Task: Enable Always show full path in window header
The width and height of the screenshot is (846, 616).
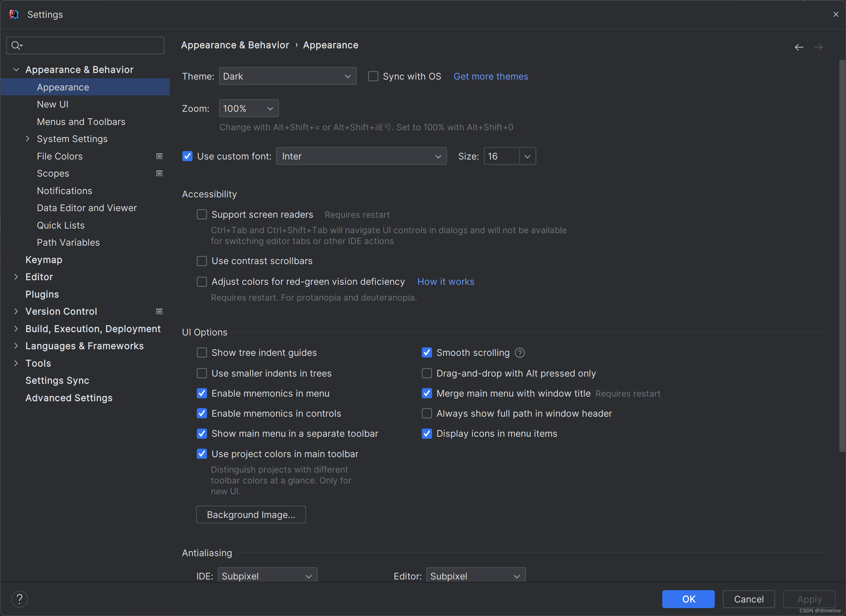Action: point(427,413)
